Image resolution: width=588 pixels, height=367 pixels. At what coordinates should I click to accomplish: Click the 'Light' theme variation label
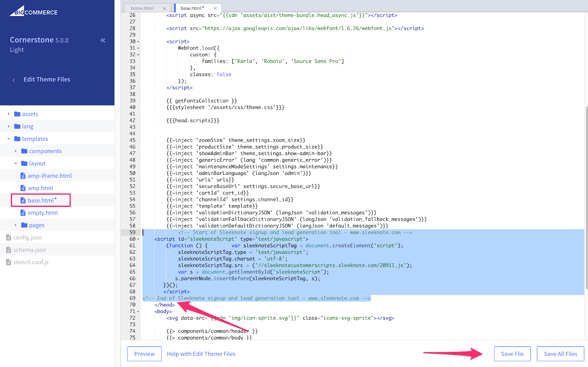point(17,50)
